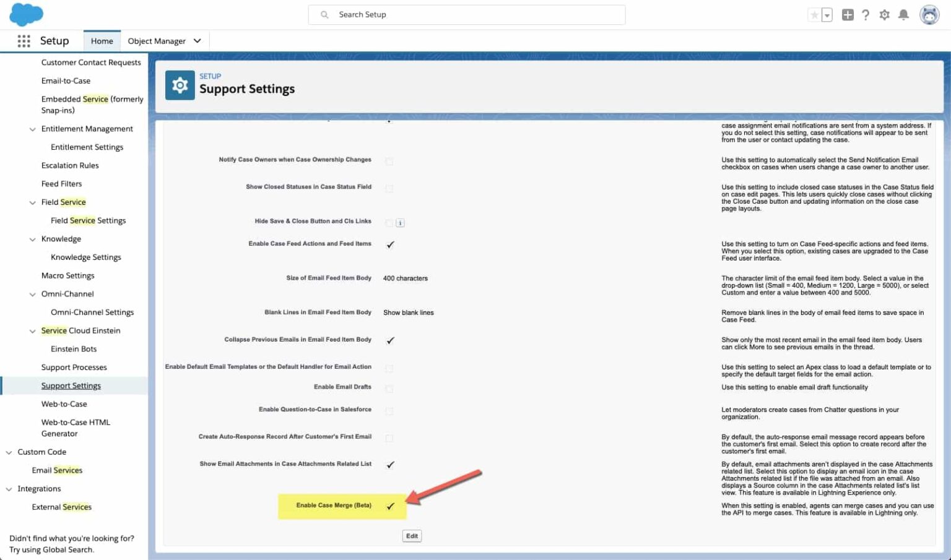
Task: View notifications via the bell icon
Action: (903, 14)
